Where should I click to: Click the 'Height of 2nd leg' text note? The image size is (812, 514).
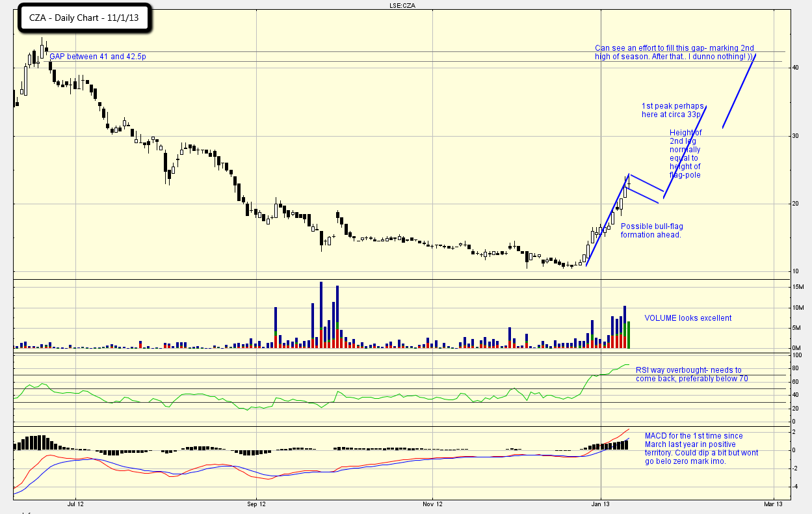(x=685, y=154)
